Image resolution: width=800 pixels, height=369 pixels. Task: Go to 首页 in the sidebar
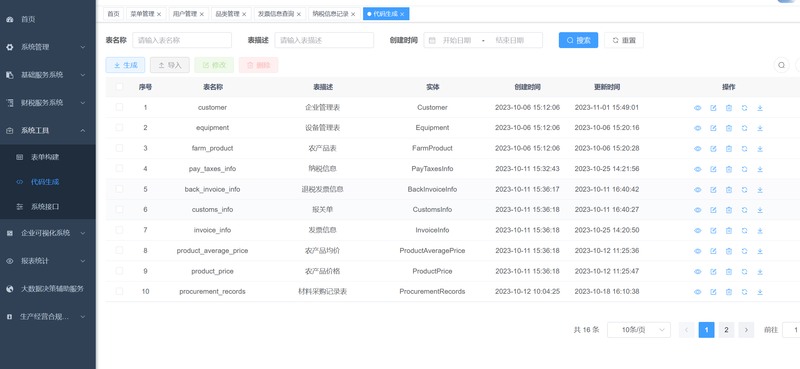[47, 19]
